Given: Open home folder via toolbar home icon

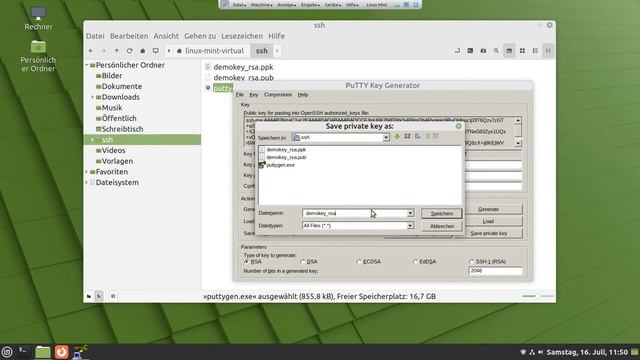Looking at the screenshot, I should (142, 51).
